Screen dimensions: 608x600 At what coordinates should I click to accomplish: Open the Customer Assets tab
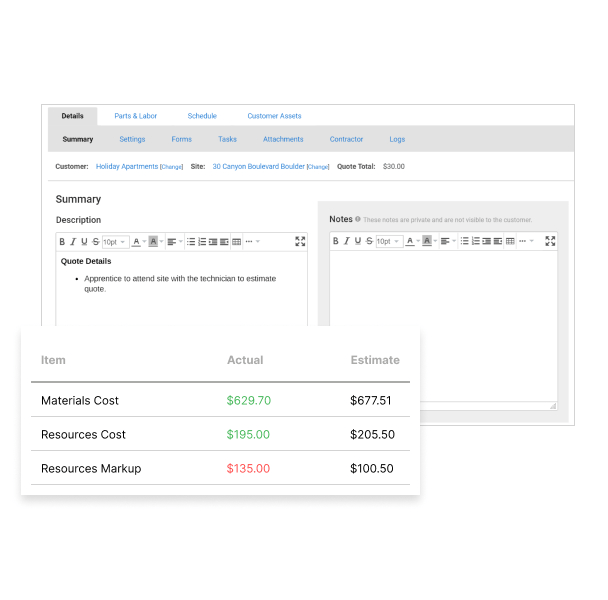pos(274,116)
